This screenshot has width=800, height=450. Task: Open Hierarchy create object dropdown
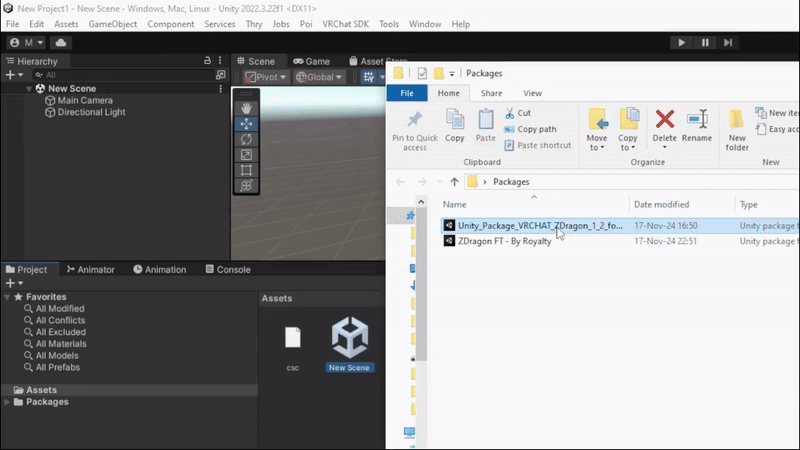click(x=14, y=75)
